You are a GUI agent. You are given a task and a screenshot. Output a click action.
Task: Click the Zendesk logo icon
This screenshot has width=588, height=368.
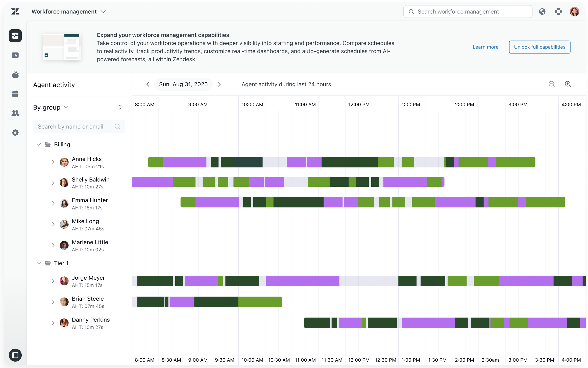point(15,12)
